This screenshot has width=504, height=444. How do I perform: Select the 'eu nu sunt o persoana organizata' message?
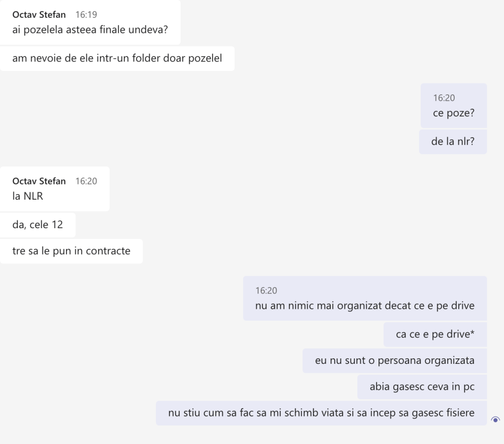pos(395,360)
